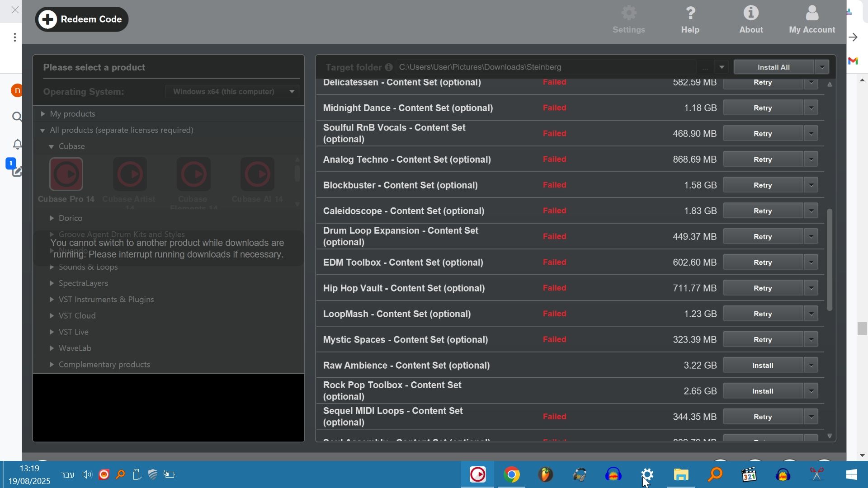
Task: Click the Gmail icon in the browser sidebar
Action: [853, 61]
